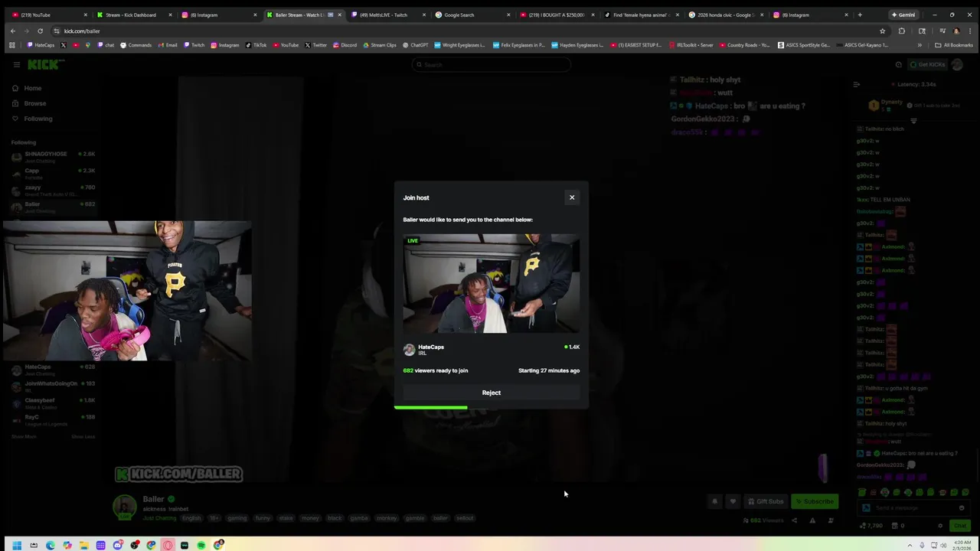Screen dimensions: 980x551
Task: Open Browse in Kick sidebar
Action: pyautogui.click(x=34, y=103)
